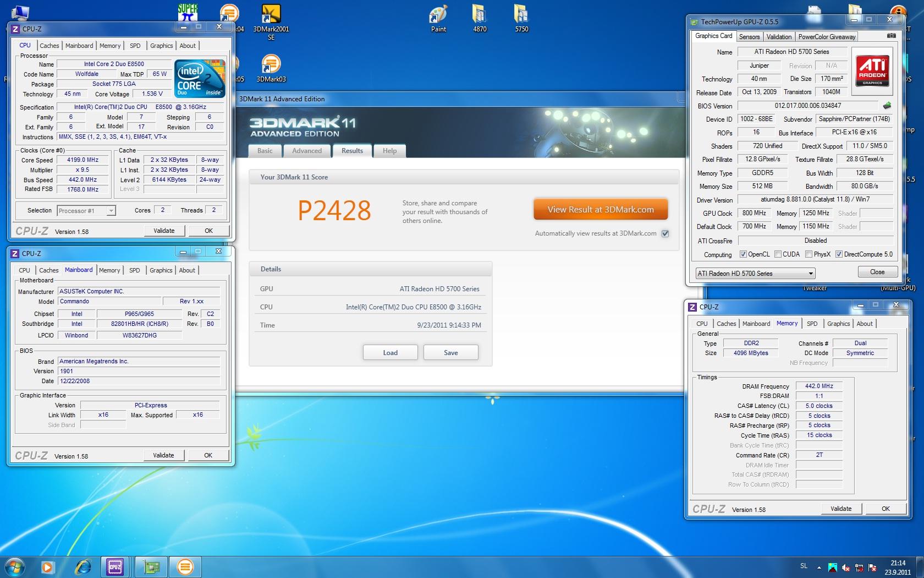
Task: Click OK in Memory CPU-Z window
Action: pyautogui.click(x=886, y=509)
